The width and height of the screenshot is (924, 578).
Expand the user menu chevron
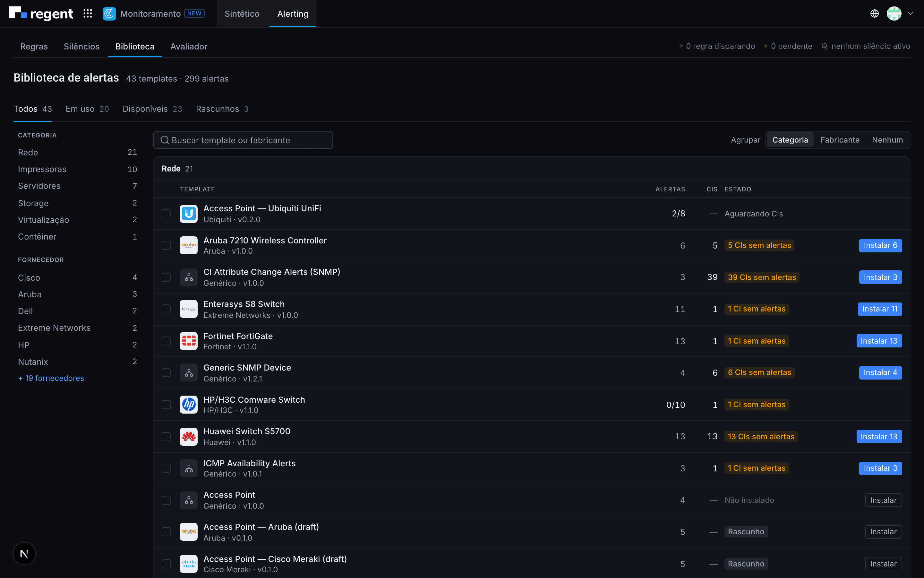(x=910, y=14)
